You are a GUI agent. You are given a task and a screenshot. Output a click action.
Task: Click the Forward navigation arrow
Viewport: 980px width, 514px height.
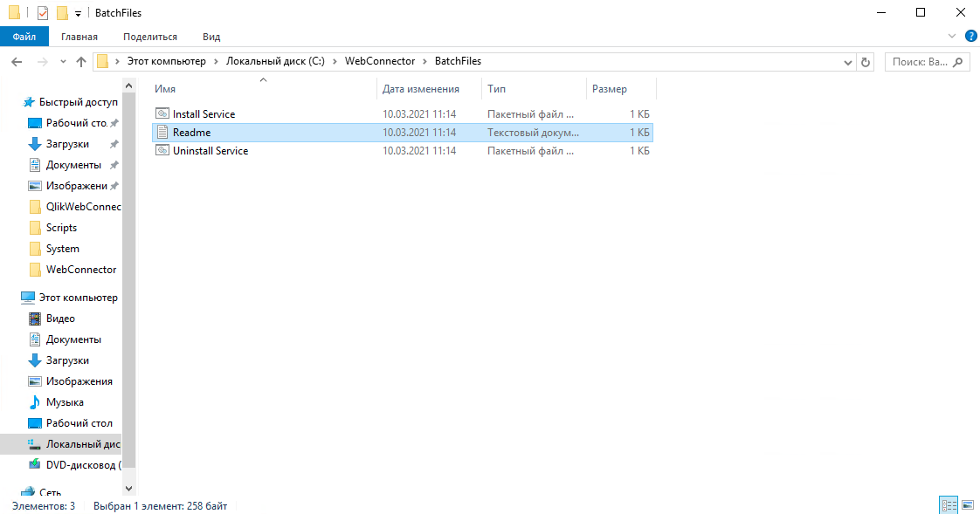point(43,61)
